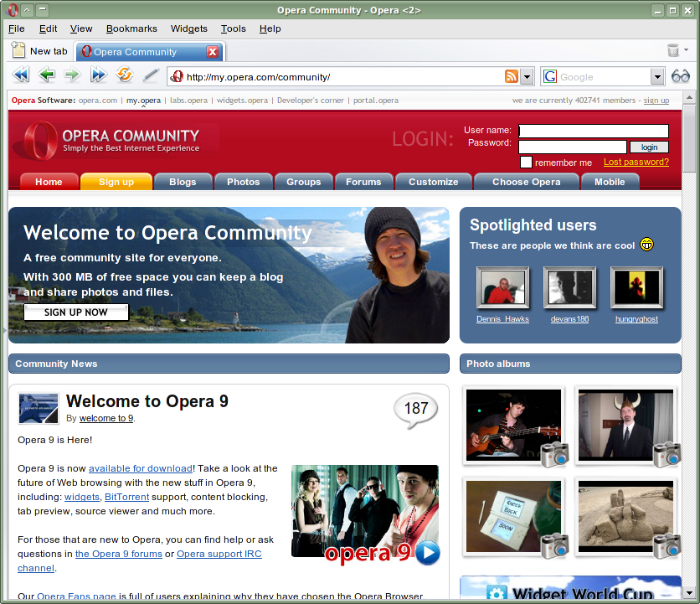Screen dimensions: 700x604
Task: Click the wand password icon
Action: click(151, 75)
